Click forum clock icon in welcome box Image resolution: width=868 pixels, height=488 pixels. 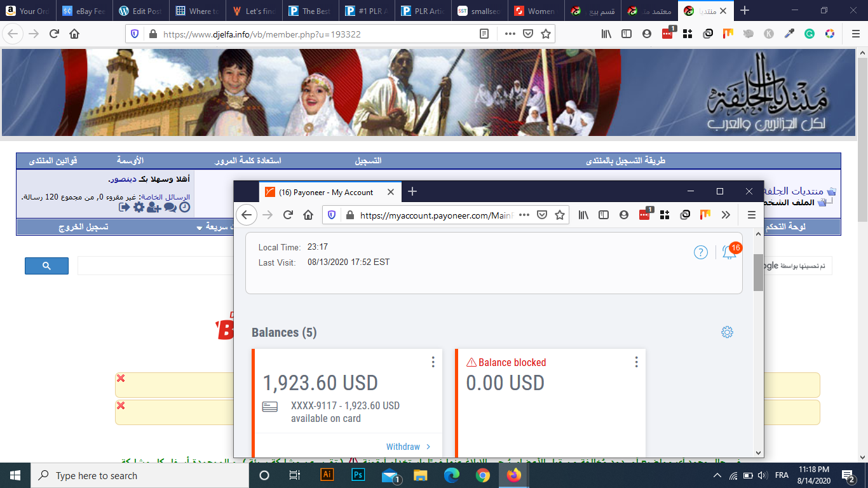pos(185,207)
